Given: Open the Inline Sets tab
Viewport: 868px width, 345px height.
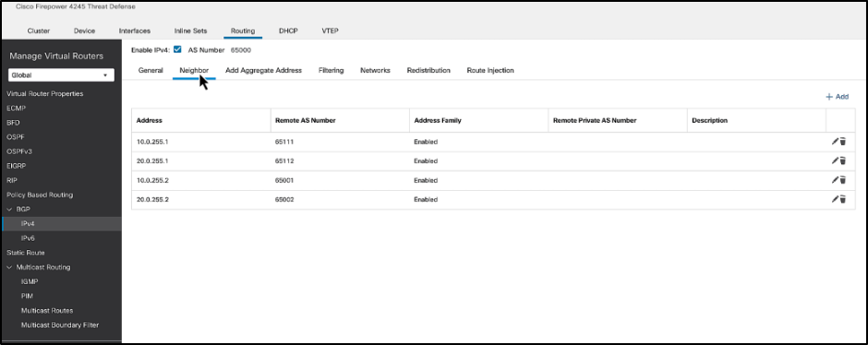Looking at the screenshot, I should point(190,31).
